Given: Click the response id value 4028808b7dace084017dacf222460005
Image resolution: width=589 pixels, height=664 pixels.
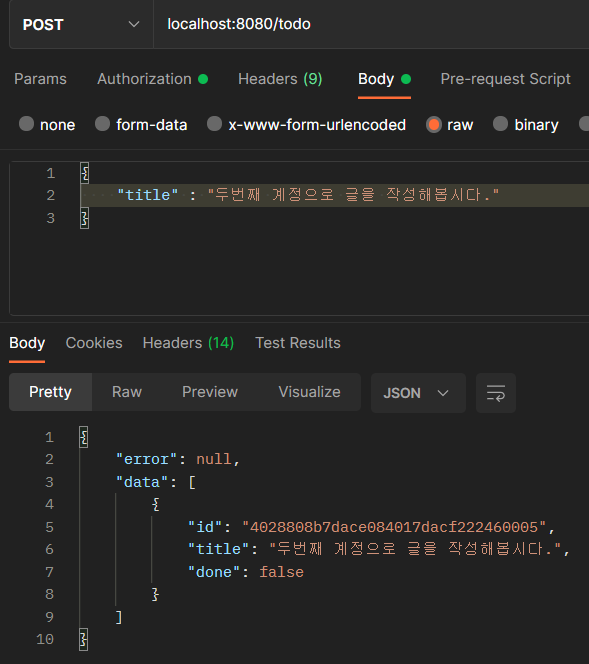Looking at the screenshot, I should pos(394,527).
